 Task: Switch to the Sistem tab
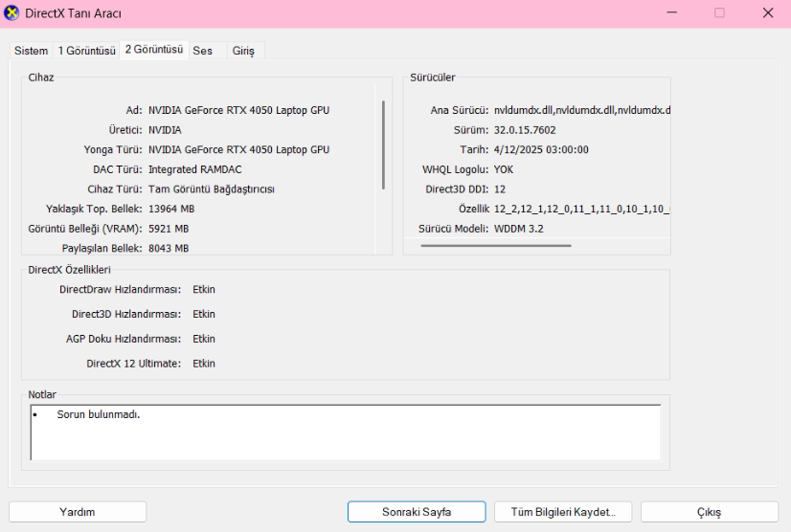(x=32, y=51)
